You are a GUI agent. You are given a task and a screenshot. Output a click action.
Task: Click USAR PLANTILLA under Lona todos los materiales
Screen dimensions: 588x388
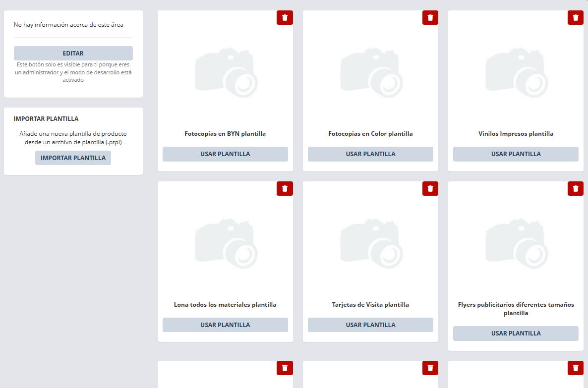[225, 325]
